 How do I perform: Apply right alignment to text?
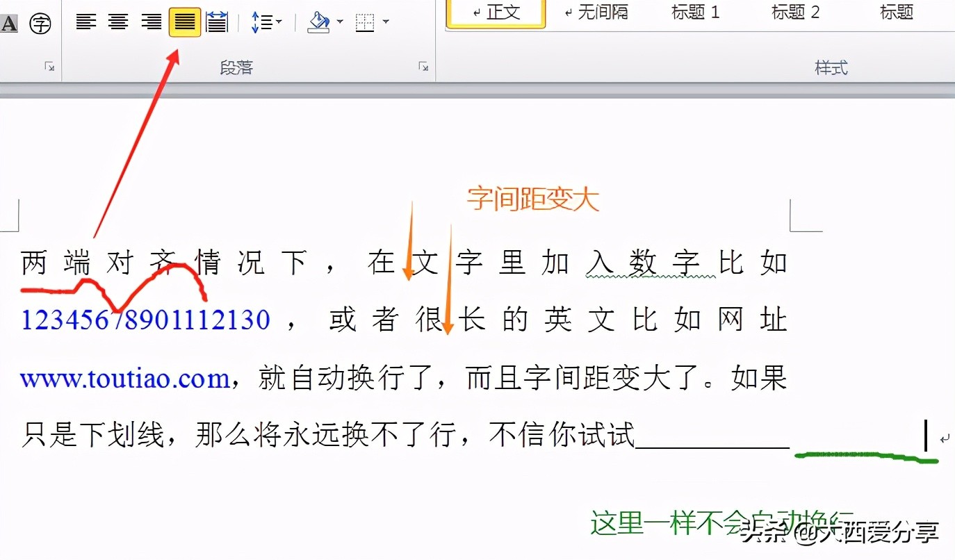151,22
